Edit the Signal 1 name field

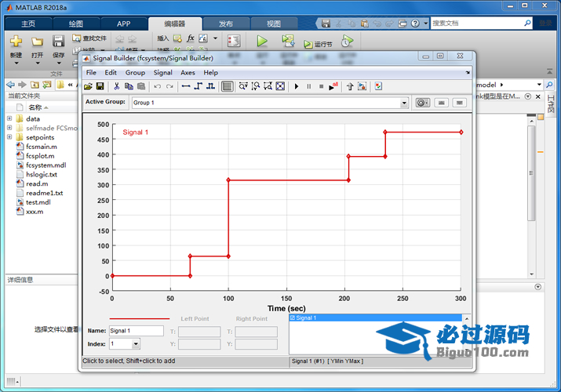tap(137, 331)
